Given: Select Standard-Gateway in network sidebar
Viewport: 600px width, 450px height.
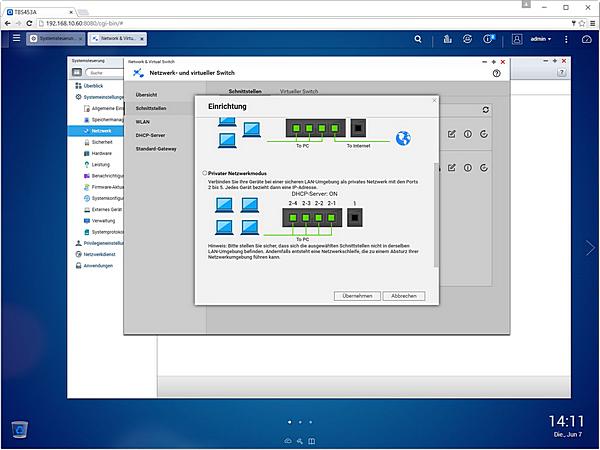Looking at the screenshot, I should [156, 148].
